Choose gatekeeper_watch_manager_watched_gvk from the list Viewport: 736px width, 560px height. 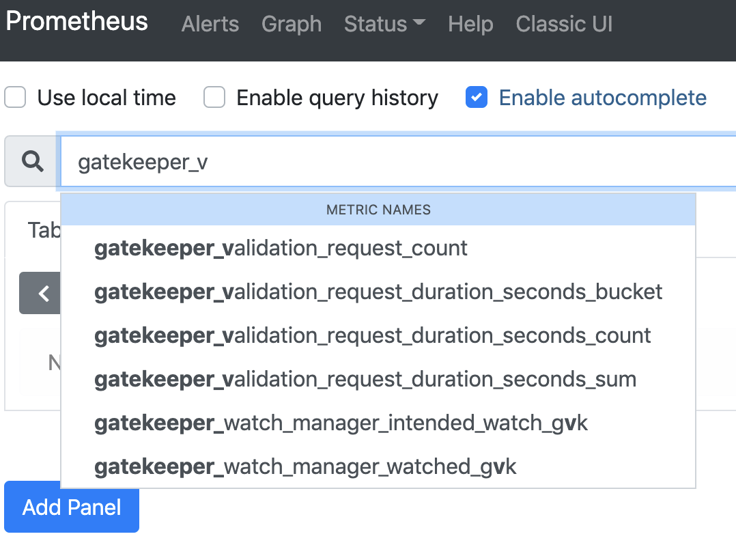305,466
